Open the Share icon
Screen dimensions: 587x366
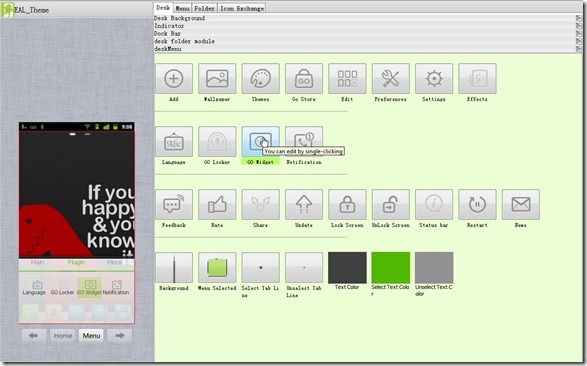point(261,204)
